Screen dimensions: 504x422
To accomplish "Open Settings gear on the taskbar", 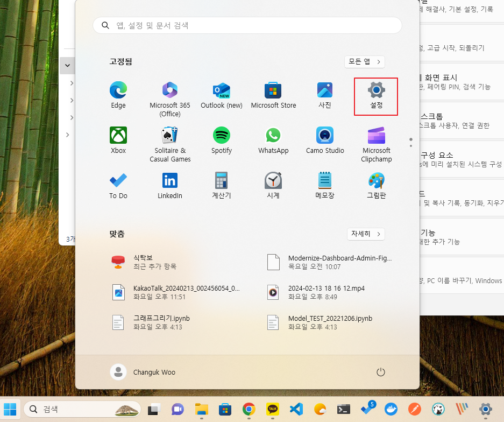I will pyautogui.click(x=485, y=409).
